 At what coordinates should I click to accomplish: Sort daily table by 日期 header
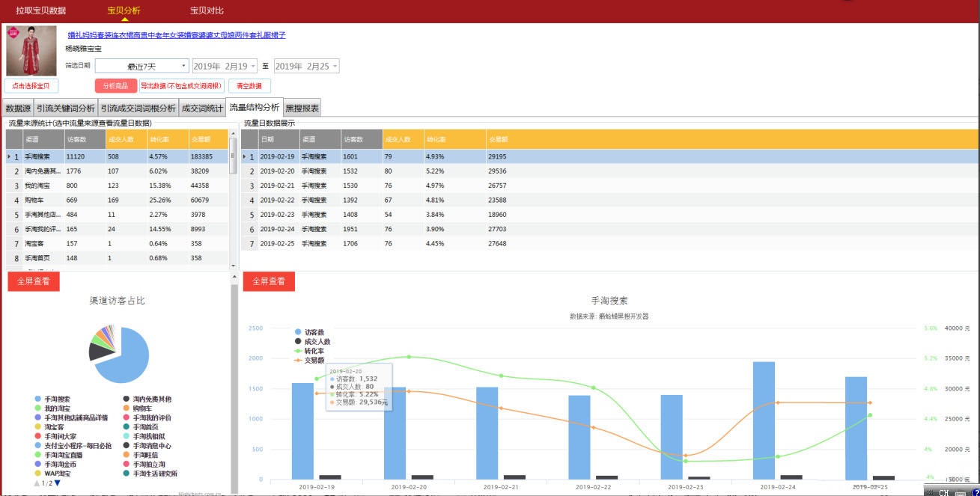click(x=279, y=139)
